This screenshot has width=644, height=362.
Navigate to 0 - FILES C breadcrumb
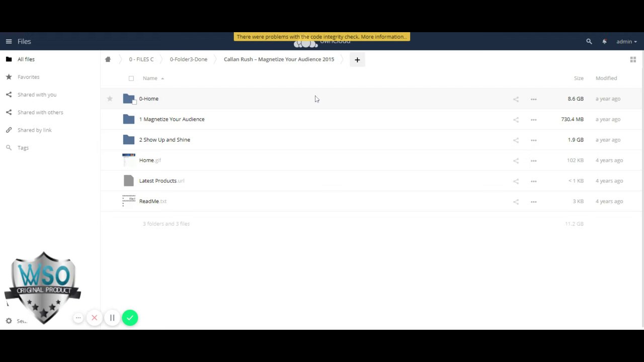coord(141,59)
